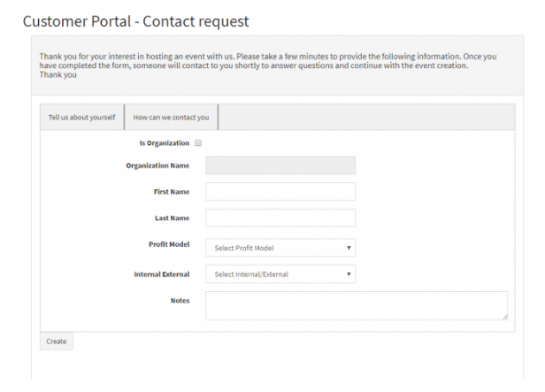The image size is (545, 392).
Task: Click the Organization Name input field
Action: click(x=280, y=165)
